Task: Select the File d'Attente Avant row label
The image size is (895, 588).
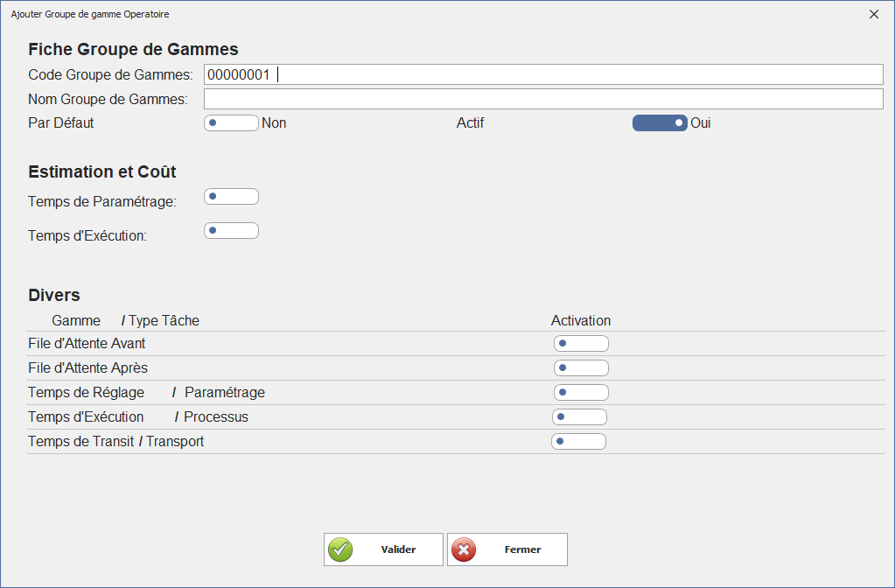Action: pyautogui.click(x=87, y=344)
